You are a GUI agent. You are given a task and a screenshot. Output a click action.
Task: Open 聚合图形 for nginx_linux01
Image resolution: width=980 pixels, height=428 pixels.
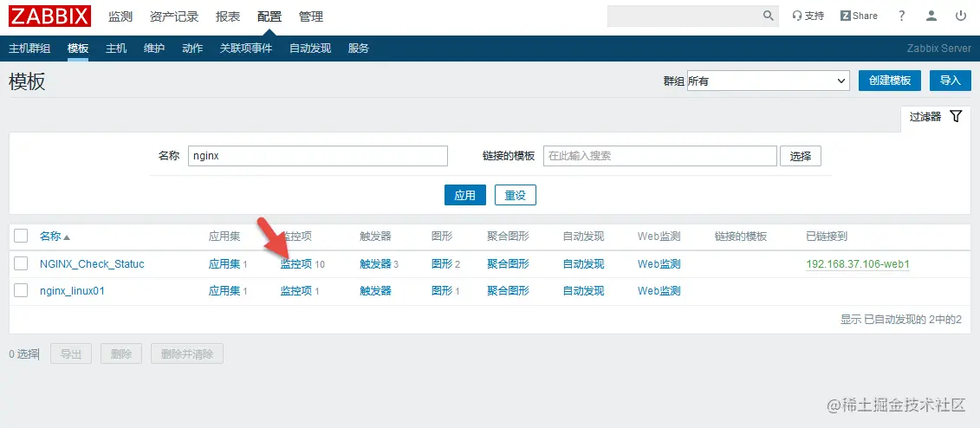point(508,291)
